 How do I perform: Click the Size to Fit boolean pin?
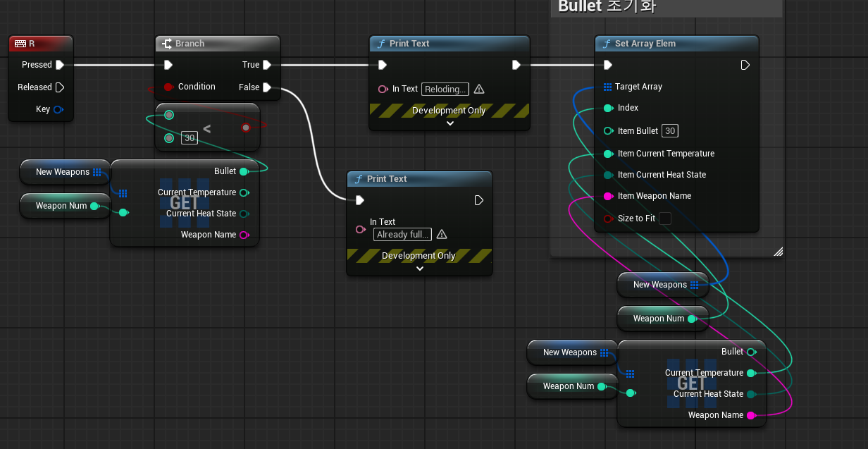608,219
